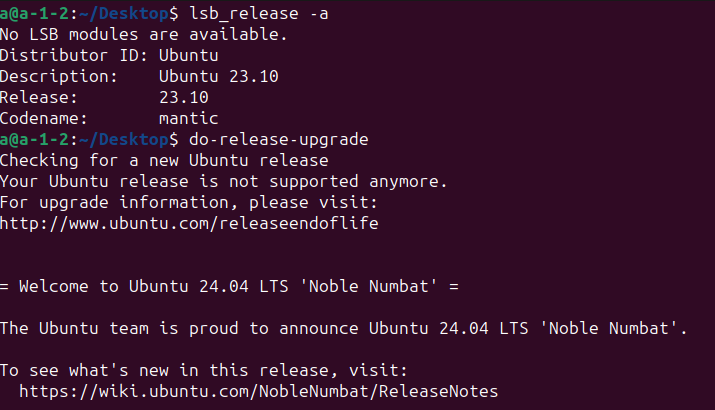Click the first a@a-1-2 prompt

tap(35, 14)
